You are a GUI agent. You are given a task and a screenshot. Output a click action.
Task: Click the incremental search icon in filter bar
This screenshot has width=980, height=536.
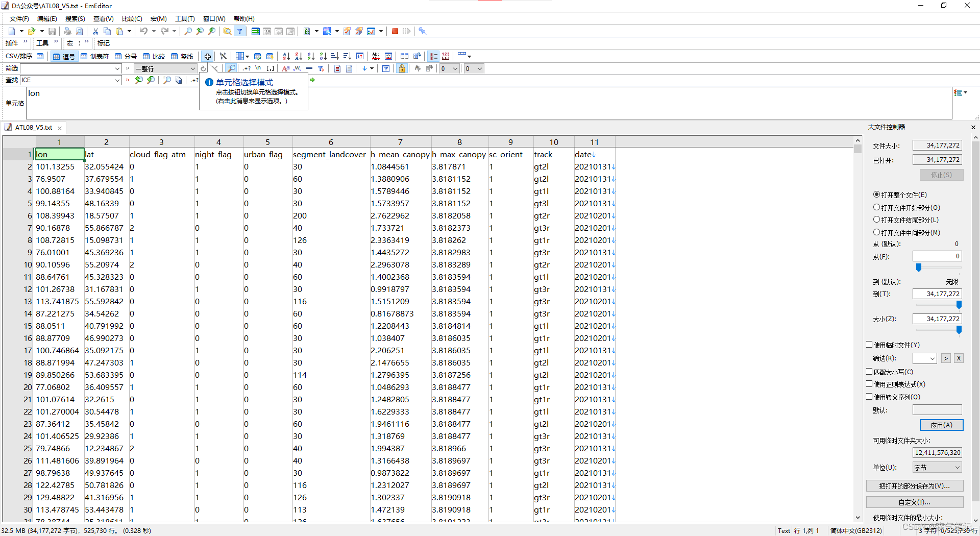coord(232,68)
